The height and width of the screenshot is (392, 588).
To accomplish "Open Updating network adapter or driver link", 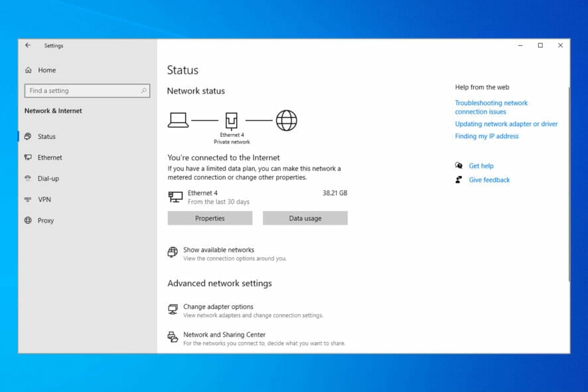I will tap(506, 124).
